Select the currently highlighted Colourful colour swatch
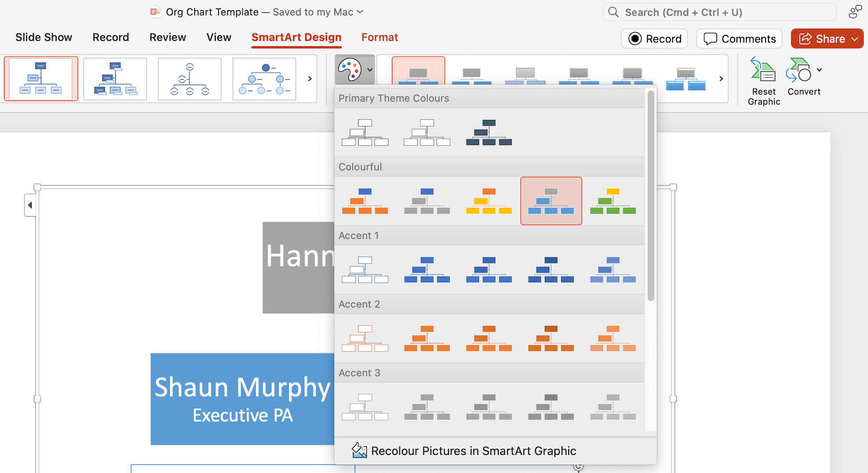This screenshot has width=868, height=473. coord(551,201)
